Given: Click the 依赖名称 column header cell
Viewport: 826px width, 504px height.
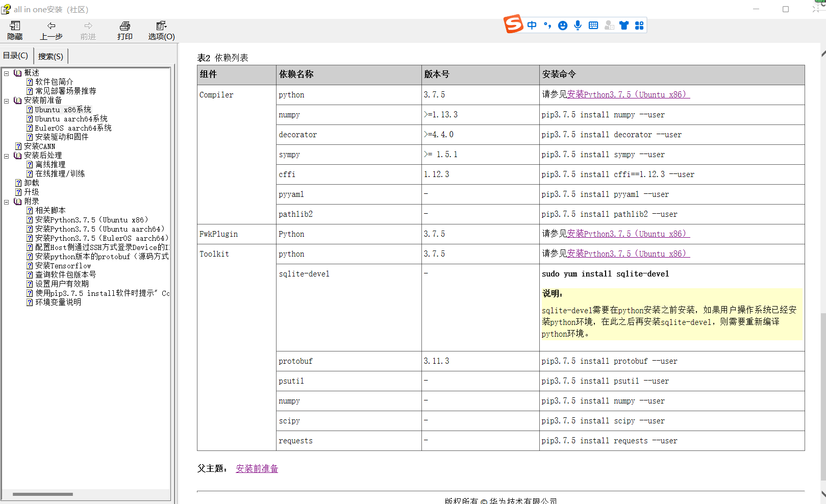Looking at the screenshot, I should (349, 74).
